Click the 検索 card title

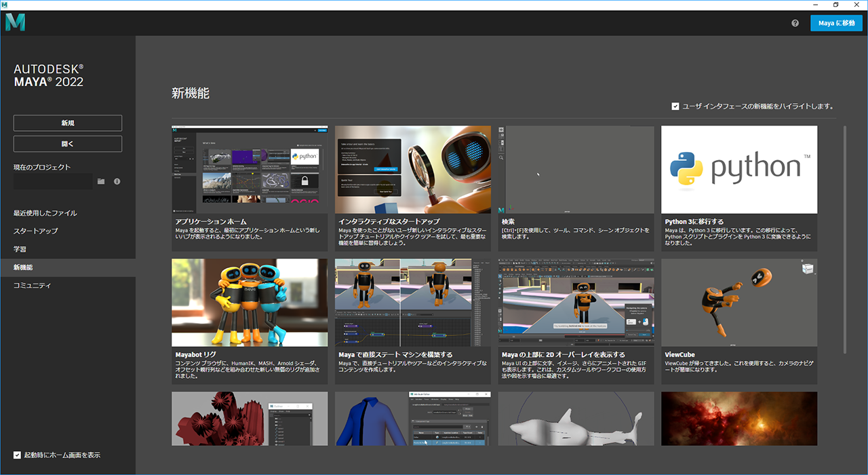click(508, 222)
